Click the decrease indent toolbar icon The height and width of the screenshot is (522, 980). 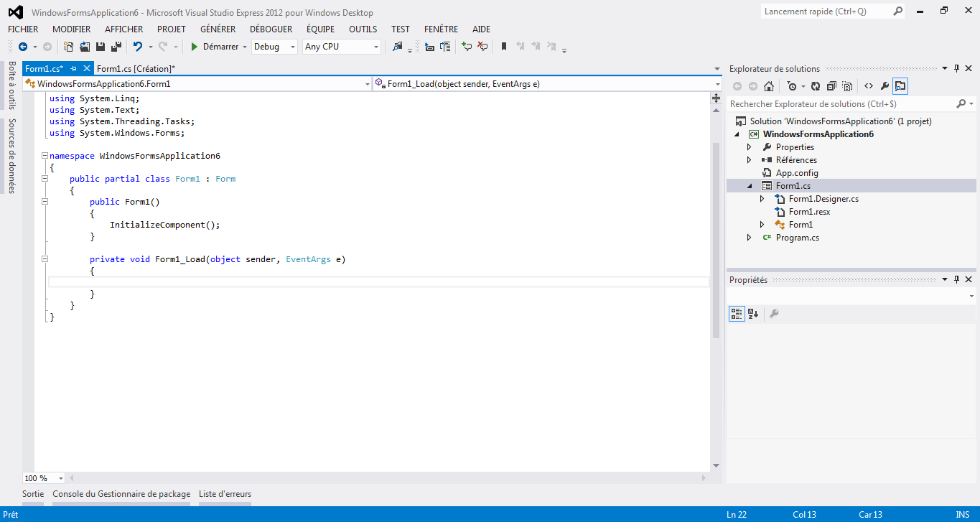[x=429, y=47]
